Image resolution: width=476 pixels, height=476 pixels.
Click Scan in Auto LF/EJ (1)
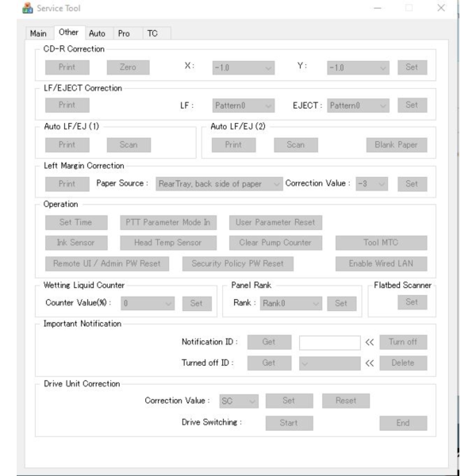pos(129,145)
